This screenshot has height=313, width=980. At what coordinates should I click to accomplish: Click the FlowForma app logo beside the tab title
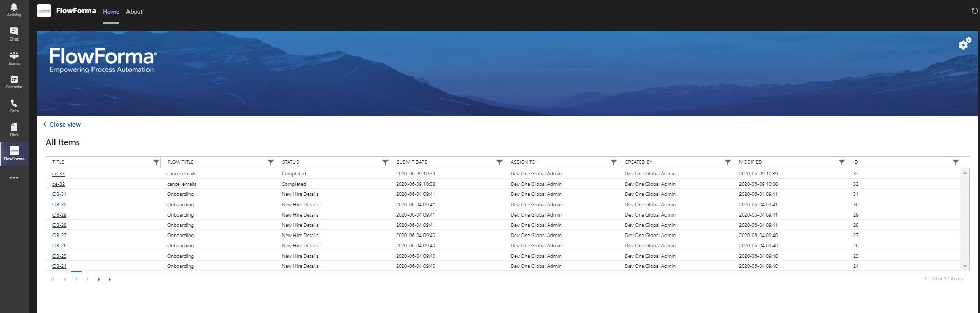point(44,11)
